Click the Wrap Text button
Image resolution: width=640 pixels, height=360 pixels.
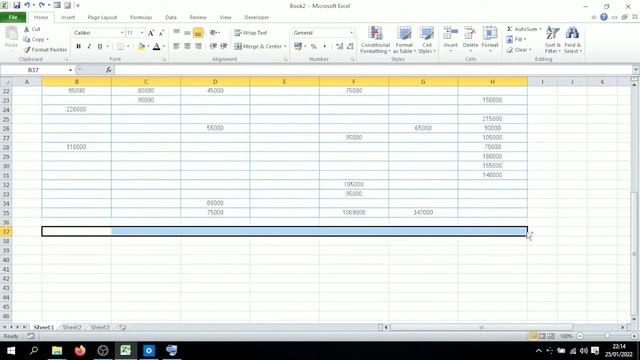coord(251,33)
